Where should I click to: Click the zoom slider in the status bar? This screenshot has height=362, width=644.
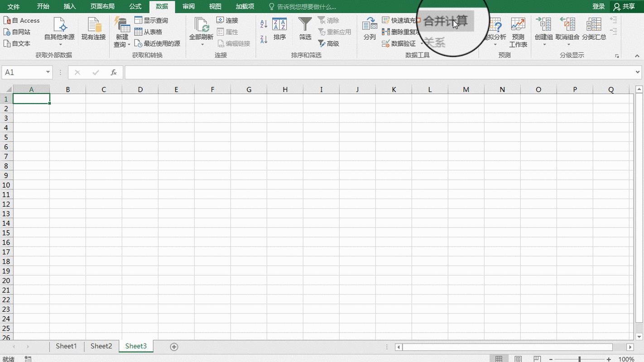(579, 359)
